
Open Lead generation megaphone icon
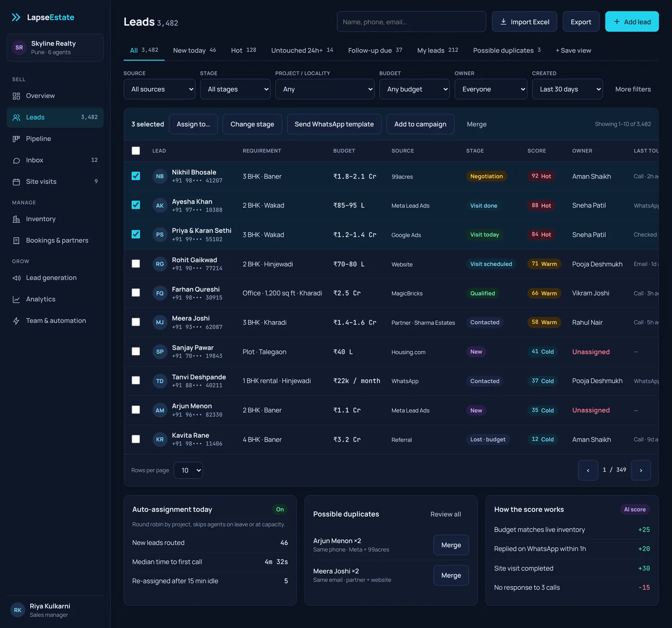coord(16,278)
